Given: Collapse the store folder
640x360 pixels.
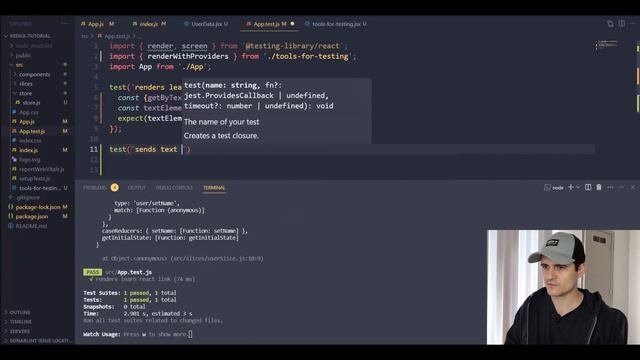Looking at the screenshot, I should (25, 93).
